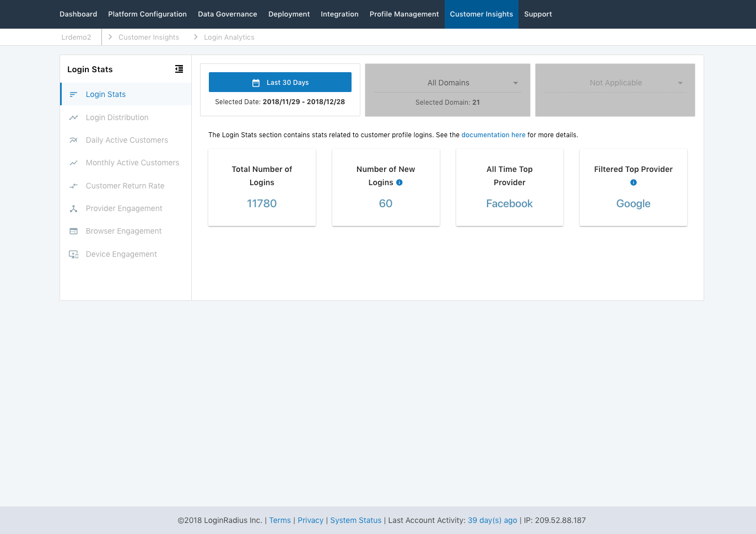Click breadcrumb chevron before Login Analytics
756x534 pixels.
point(196,37)
